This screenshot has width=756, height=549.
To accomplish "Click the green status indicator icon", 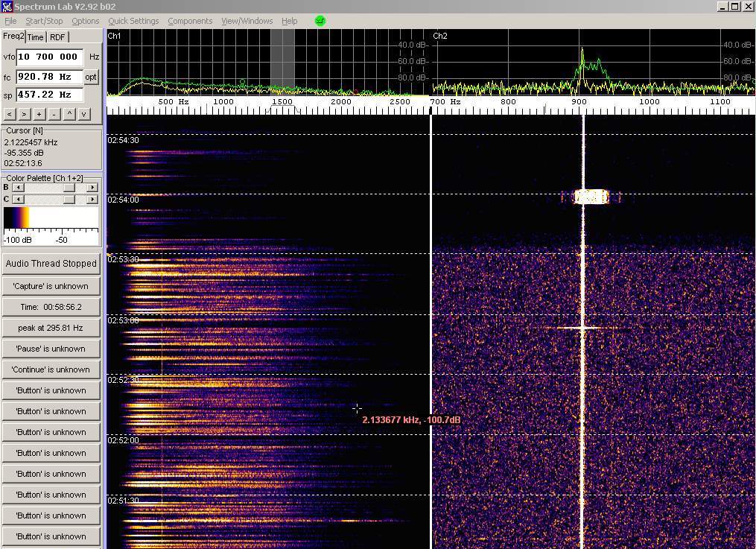I will point(320,21).
